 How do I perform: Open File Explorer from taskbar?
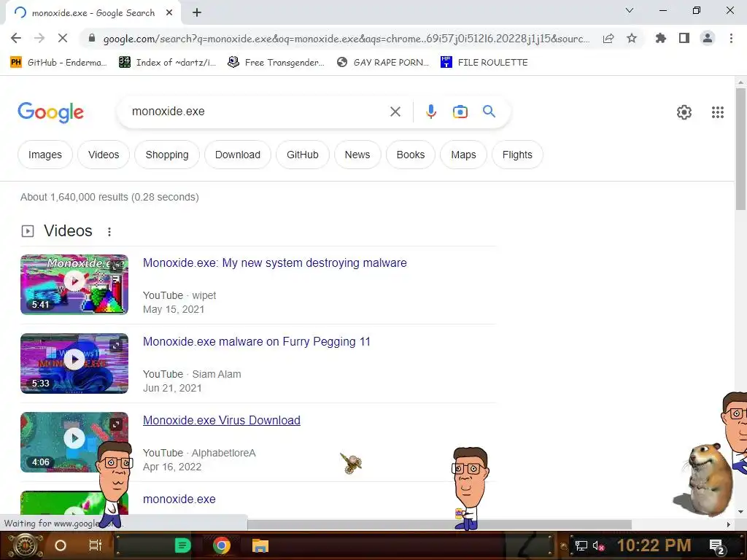click(260, 545)
